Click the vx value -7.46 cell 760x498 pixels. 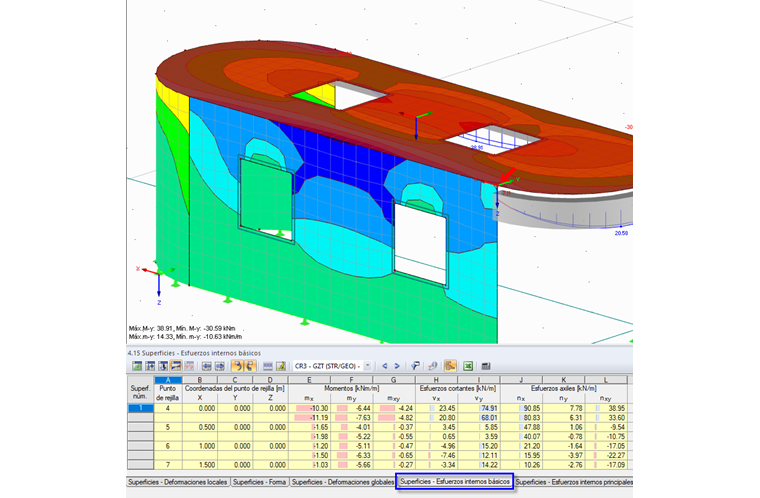(x=436, y=455)
